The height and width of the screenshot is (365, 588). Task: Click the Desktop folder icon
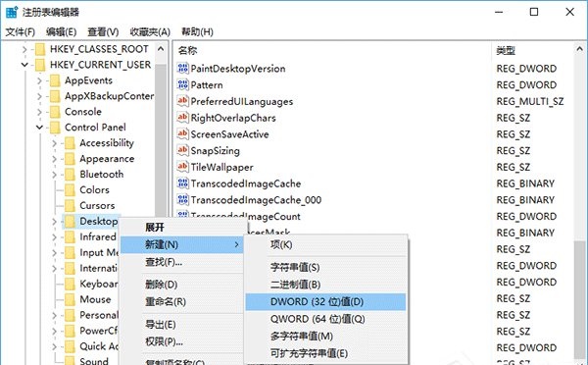pos(70,221)
